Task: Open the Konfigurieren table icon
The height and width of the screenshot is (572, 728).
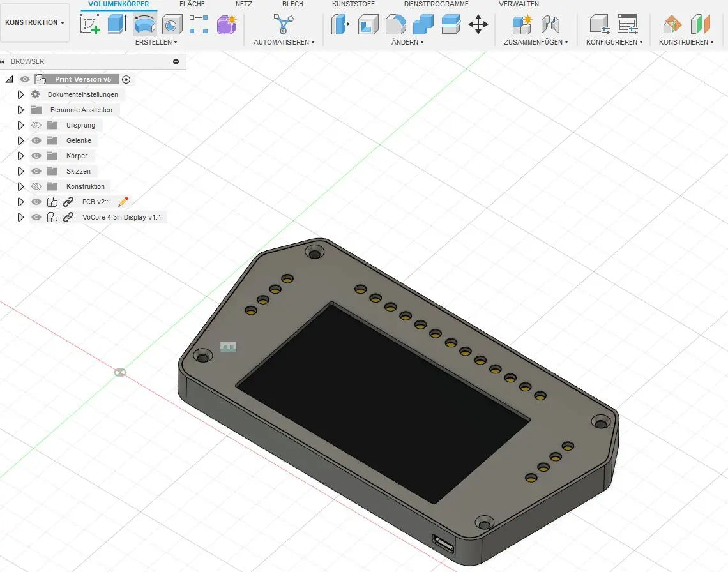Action: [x=628, y=24]
